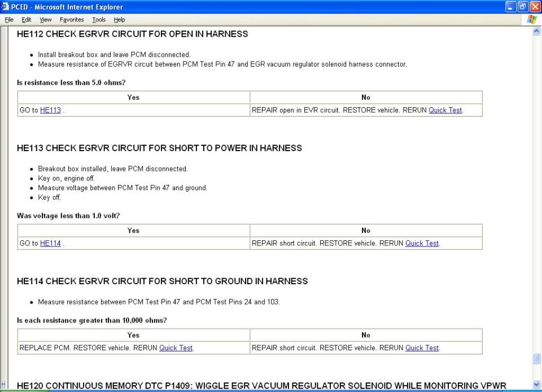Image resolution: width=542 pixels, height=392 pixels.
Task: Open Quick Test link in HE114 No cell
Action: [x=422, y=348]
